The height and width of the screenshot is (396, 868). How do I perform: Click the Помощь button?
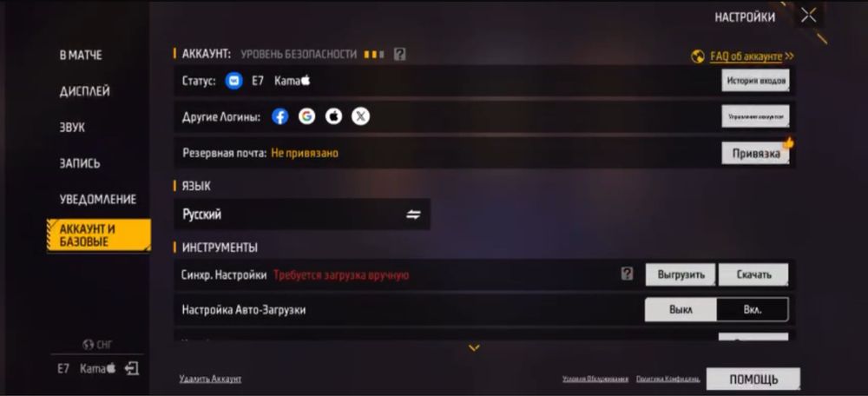click(x=753, y=379)
